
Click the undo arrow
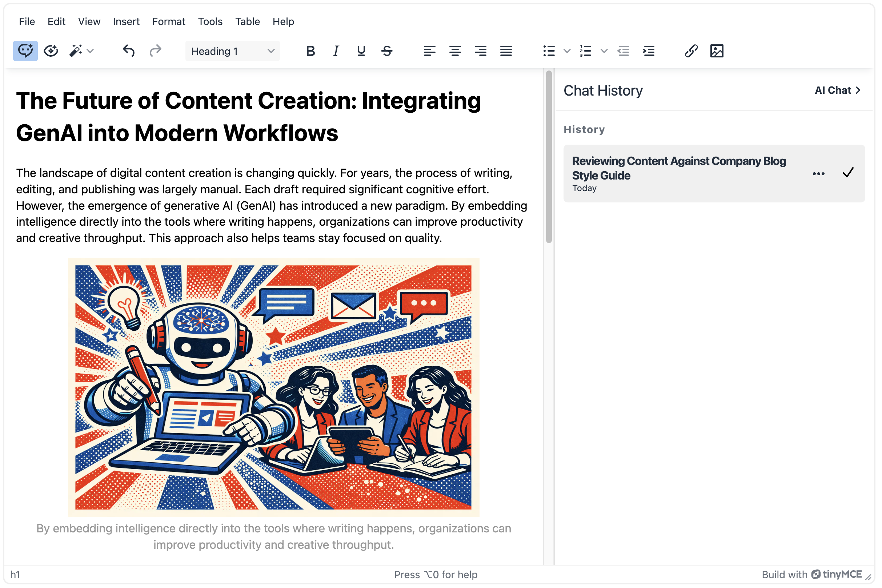click(x=129, y=51)
